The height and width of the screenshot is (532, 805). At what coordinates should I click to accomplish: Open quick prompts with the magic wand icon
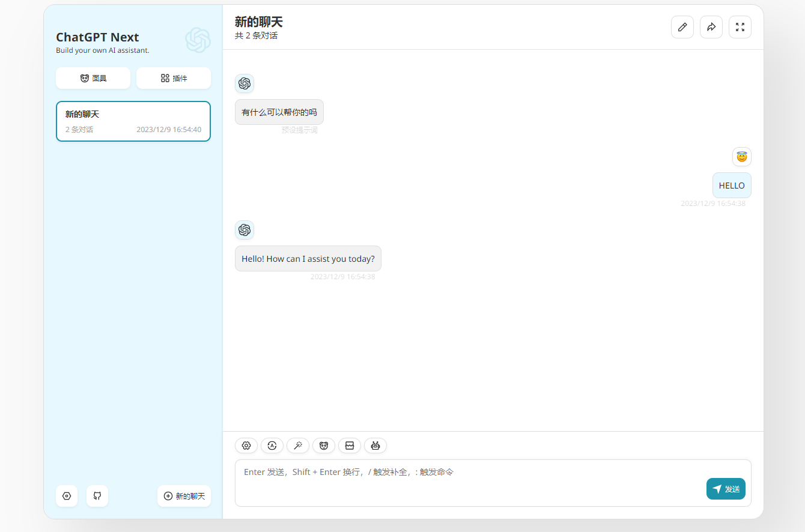coord(298,446)
